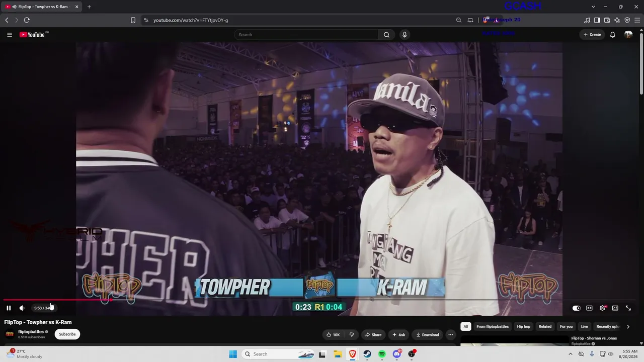Open the fliptopbattles channel avatar

[10, 334]
